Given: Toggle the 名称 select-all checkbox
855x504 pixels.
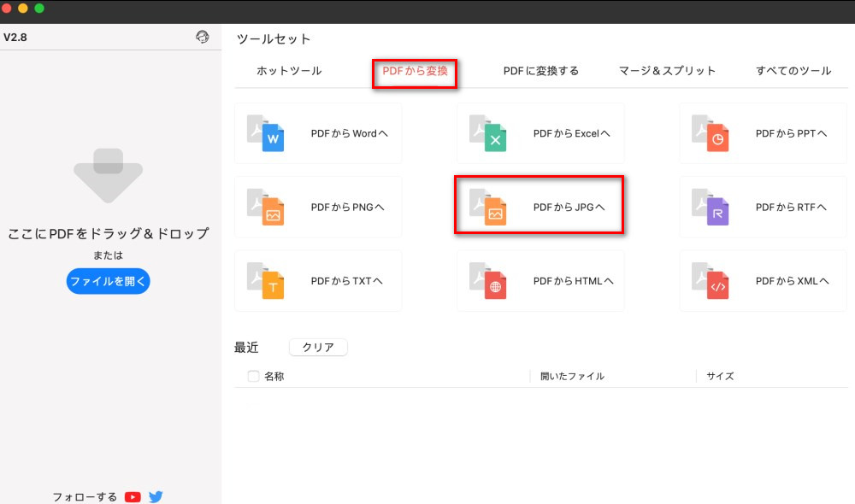Looking at the screenshot, I should tap(253, 376).
